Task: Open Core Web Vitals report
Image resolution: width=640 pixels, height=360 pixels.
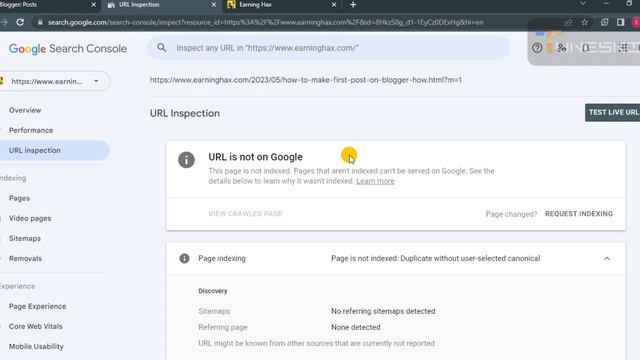Action: pyautogui.click(x=36, y=326)
